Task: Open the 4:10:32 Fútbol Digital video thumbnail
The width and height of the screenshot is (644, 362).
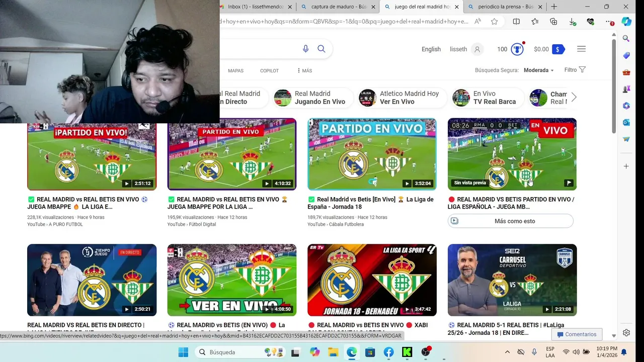Action: point(232,154)
